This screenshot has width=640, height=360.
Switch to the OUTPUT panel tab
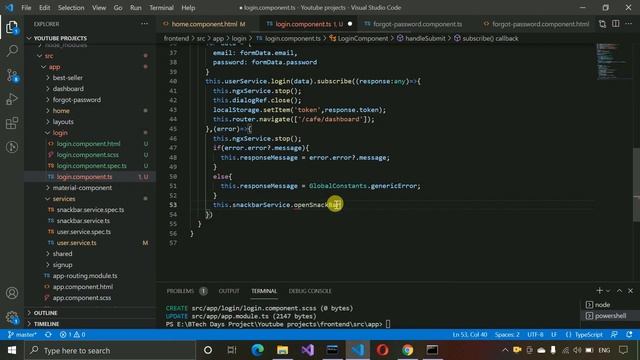coord(229,291)
